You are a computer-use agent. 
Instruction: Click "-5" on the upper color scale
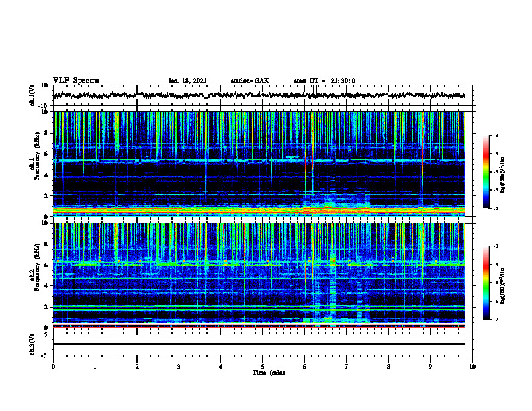495,172
